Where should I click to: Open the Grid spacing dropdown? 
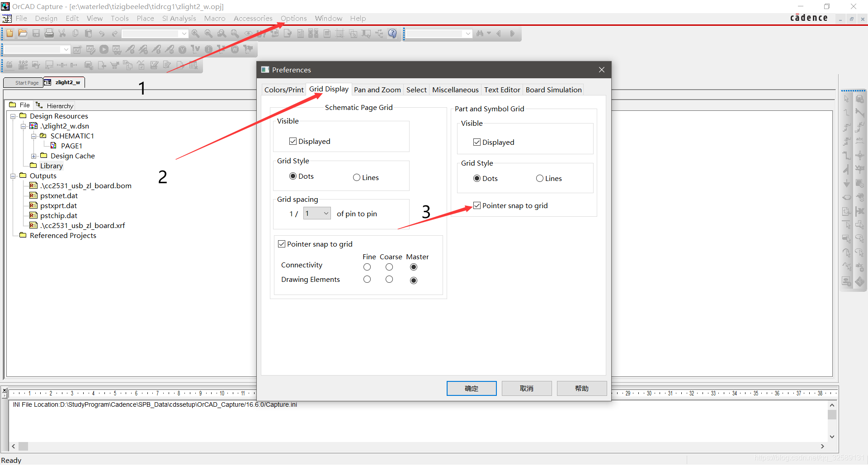click(x=326, y=214)
